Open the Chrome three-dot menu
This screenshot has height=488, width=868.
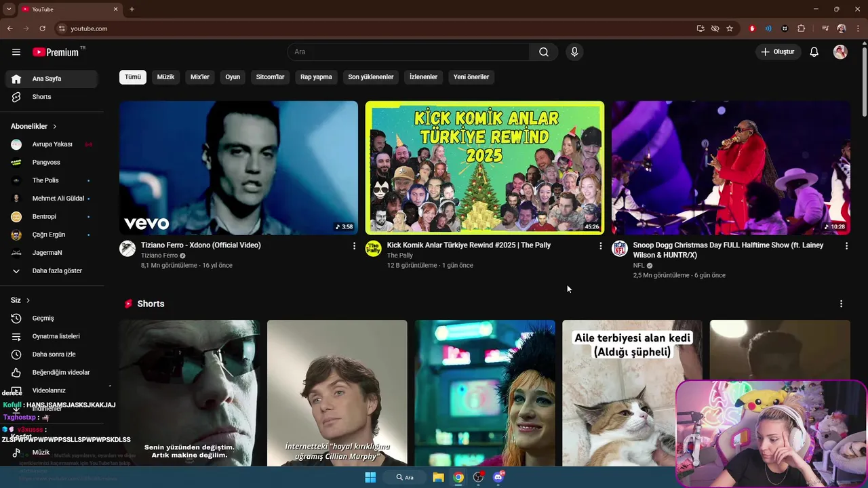tap(858, 28)
